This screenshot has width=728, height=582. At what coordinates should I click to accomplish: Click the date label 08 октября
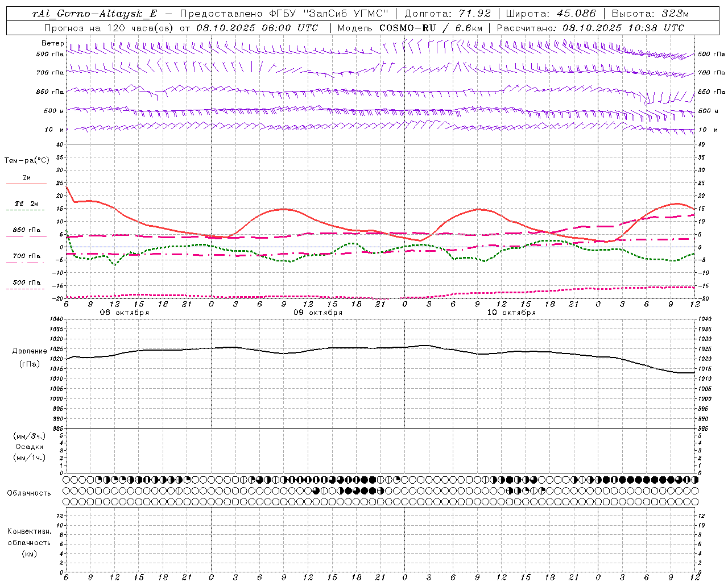click(125, 313)
